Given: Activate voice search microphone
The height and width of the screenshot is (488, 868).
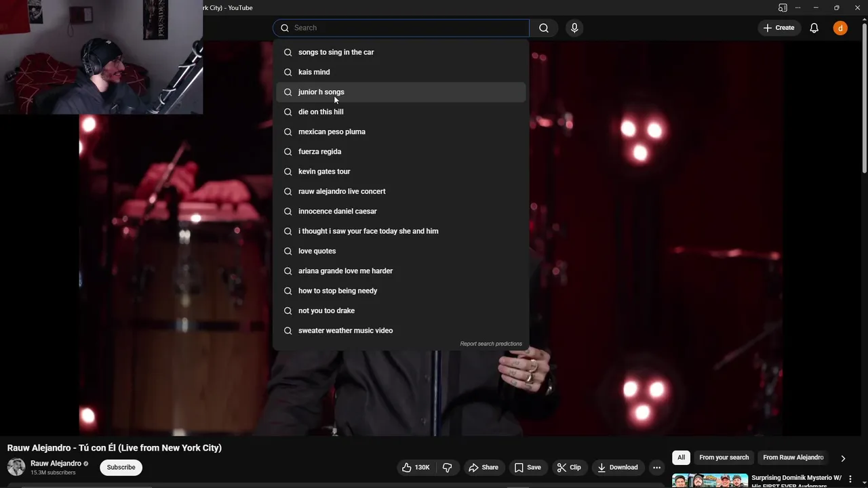Looking at the screenshot, I should [x=574, y=28].
